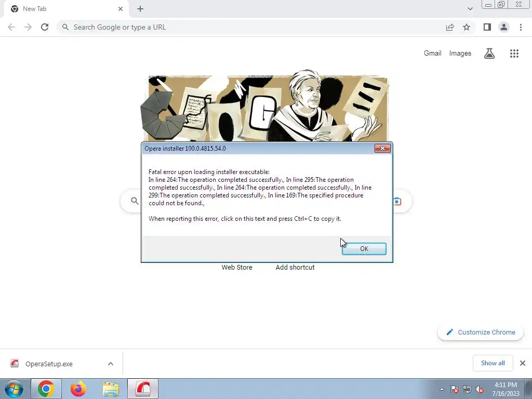
Task: Bookmark this tab with star icon
Action: pyautogui.click(x=467, y=27)
